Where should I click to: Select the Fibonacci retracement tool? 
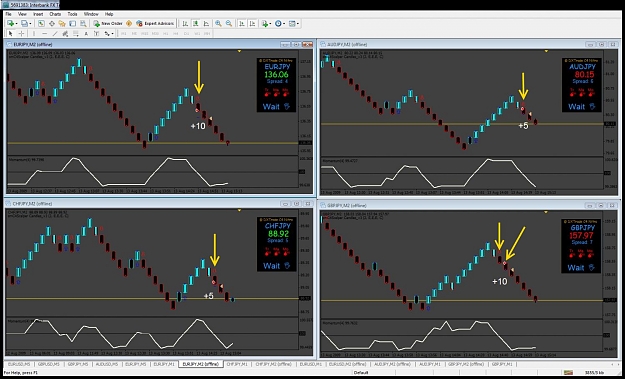coord(75,34)
